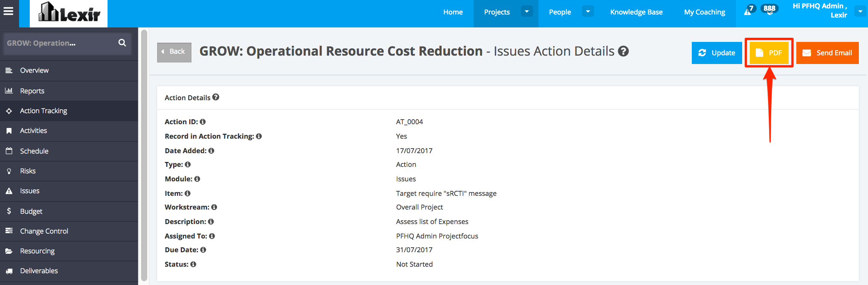Viewport: 868px width, 285px height.
Task: Click the Back button
Action: tap(174, 52)
